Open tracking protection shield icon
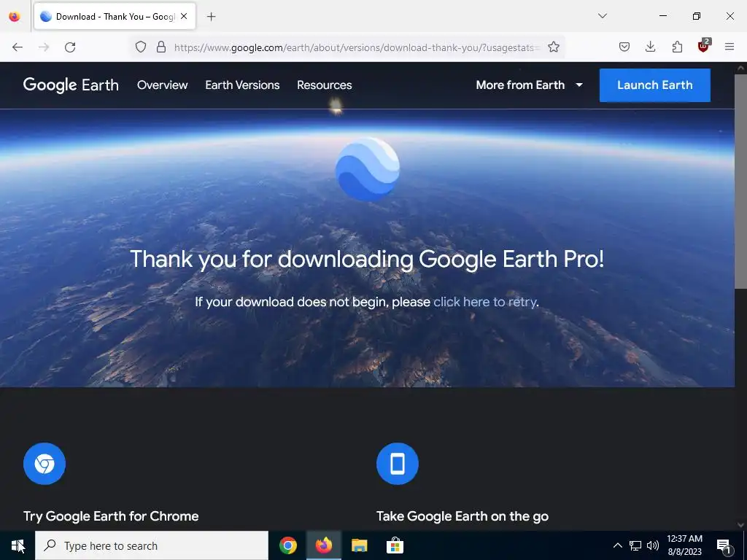The image size is (747, 560). pyautogui.click(x=141, y=47)
